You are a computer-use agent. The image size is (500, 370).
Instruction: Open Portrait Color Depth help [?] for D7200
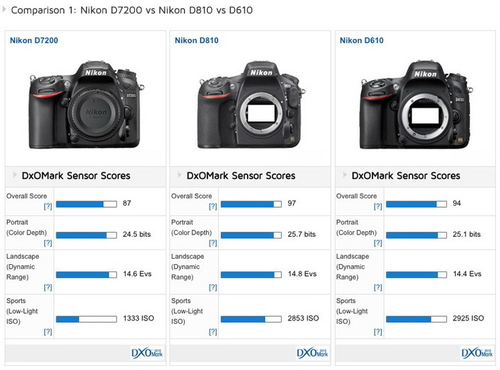point(48,243)
